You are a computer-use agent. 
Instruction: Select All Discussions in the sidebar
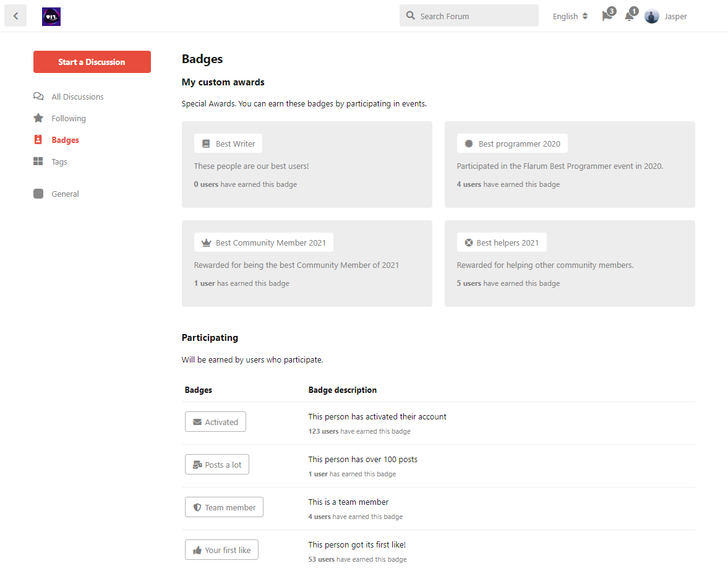pos(77,97)
